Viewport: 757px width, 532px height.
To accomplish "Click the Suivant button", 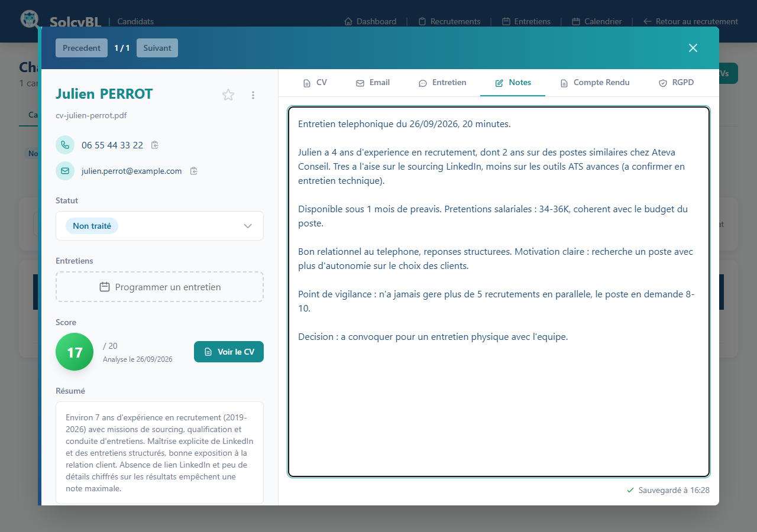I will [x=157, y=48].
